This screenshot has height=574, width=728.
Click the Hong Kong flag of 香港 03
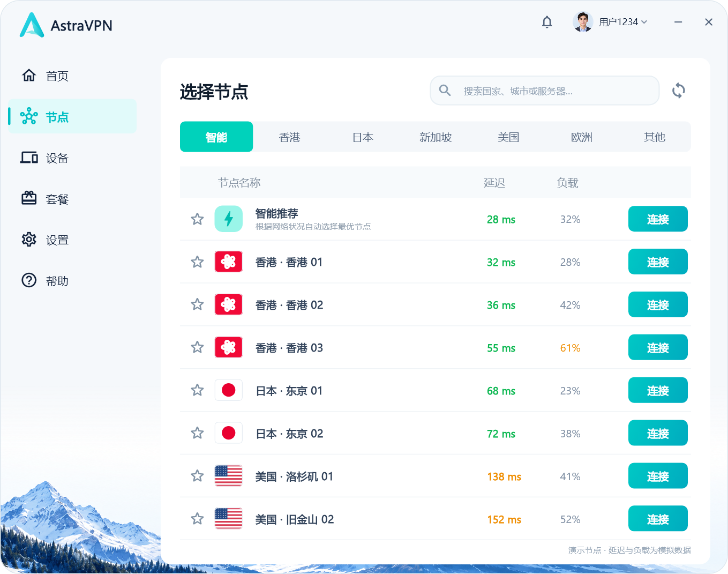pyautogui.click(x=229, y=347)
